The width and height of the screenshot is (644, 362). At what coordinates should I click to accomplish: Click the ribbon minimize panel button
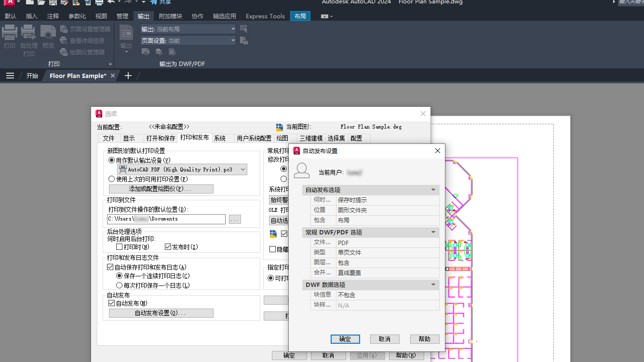[324, 16]
